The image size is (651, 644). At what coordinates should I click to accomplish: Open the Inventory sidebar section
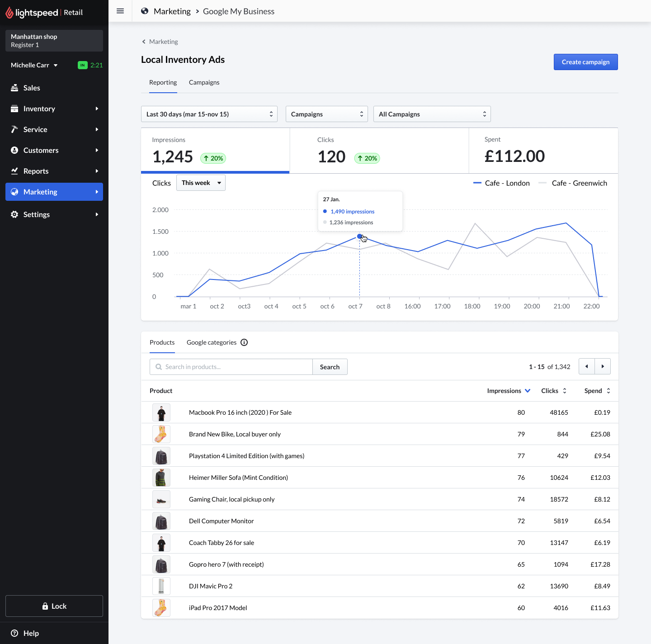click(x=54, y=109)
